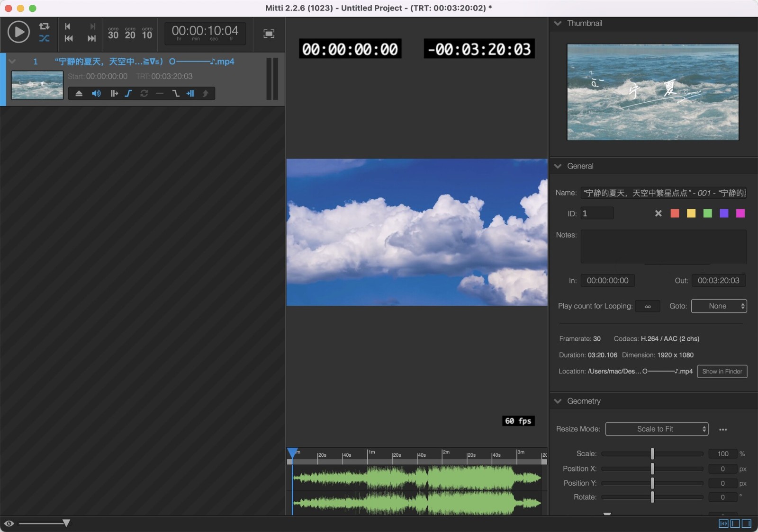Click the 2m mark on timeline ruler
This screenshot has height=532, width=758.
pos(446,452)
